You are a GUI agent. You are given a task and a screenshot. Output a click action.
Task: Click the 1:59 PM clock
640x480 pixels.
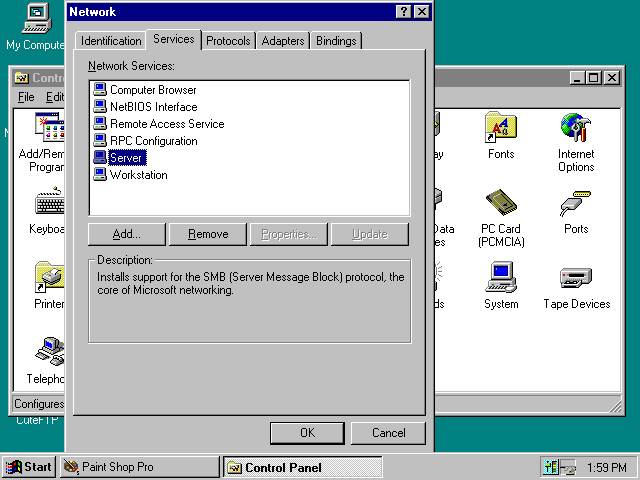click(x=606, y=467)
